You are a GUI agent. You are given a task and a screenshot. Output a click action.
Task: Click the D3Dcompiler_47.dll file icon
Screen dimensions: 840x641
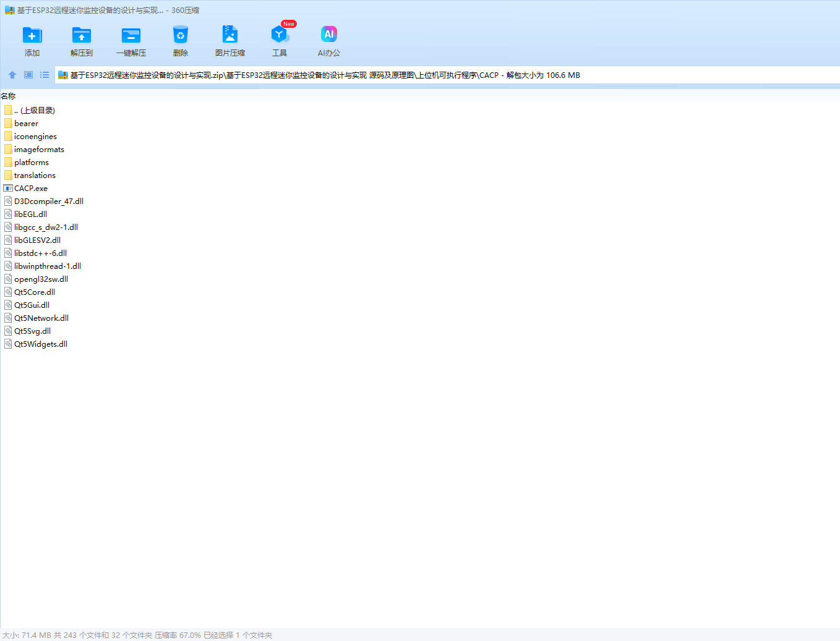point(8,202)
